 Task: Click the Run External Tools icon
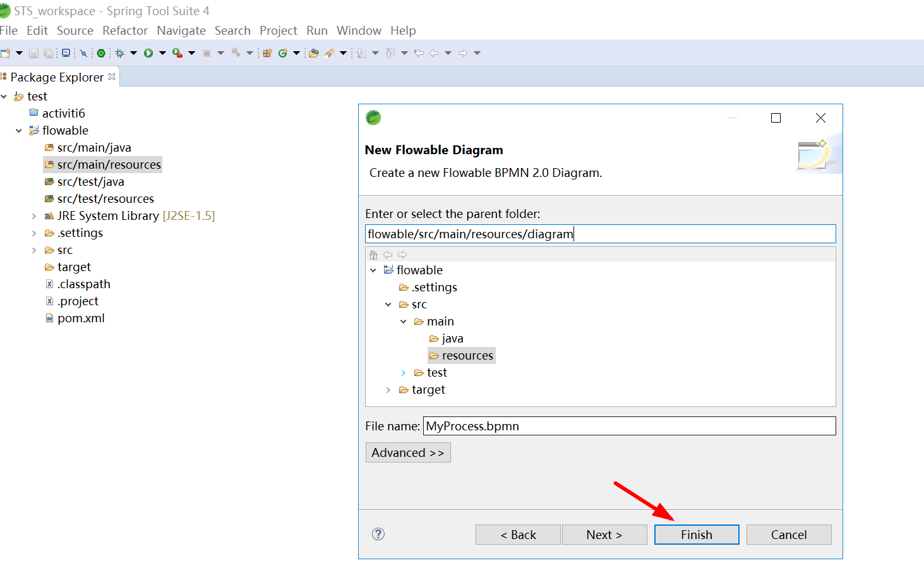point(177,53)
